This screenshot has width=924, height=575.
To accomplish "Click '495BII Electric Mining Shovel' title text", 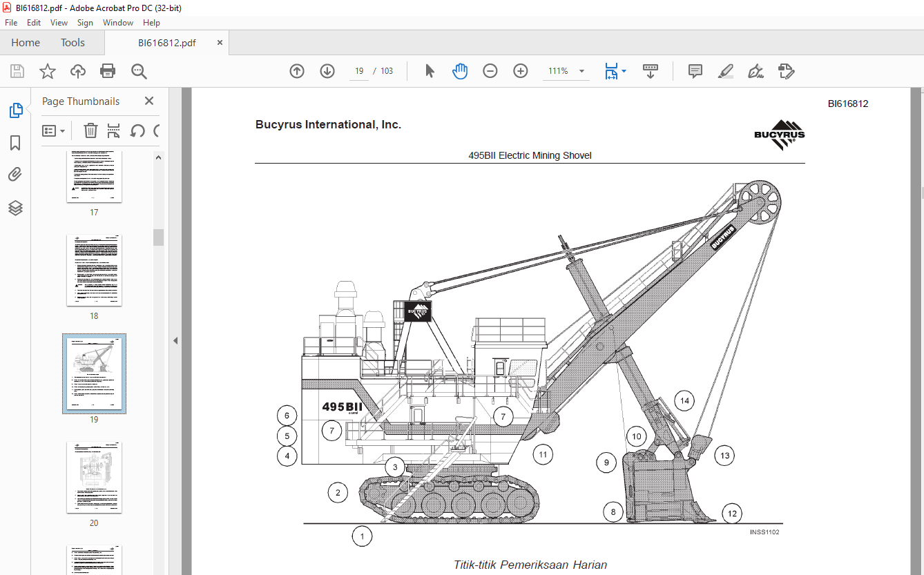I will click(x=530, y=155).
